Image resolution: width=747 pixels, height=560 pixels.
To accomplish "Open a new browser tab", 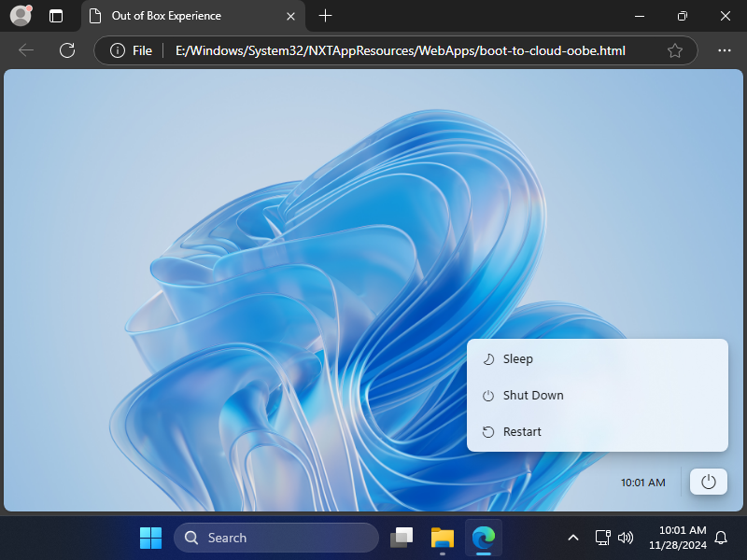I will [x=325, y=16].
